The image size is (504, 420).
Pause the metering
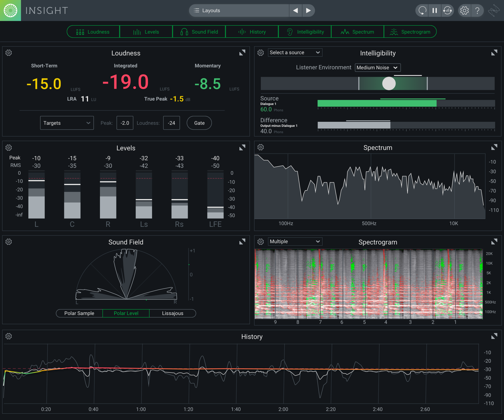click(x=435, y=10)
